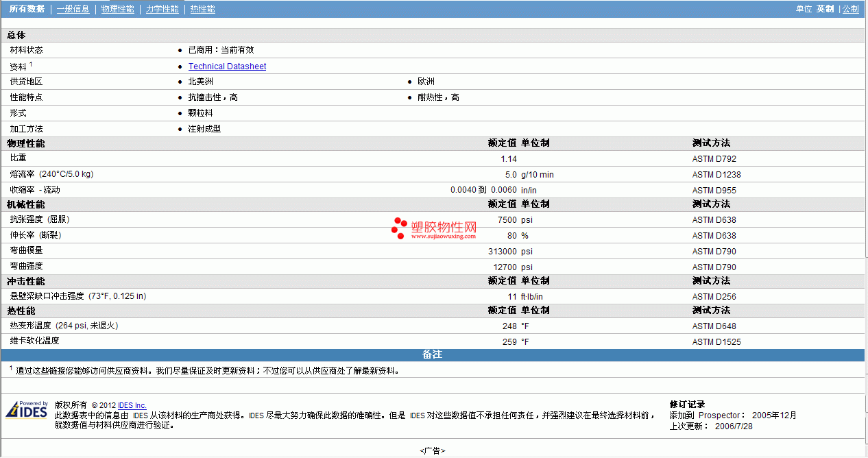Viewport: 868px width, 458px height.
Task: Select the 所有数据 tab
Action: [27, 9]
